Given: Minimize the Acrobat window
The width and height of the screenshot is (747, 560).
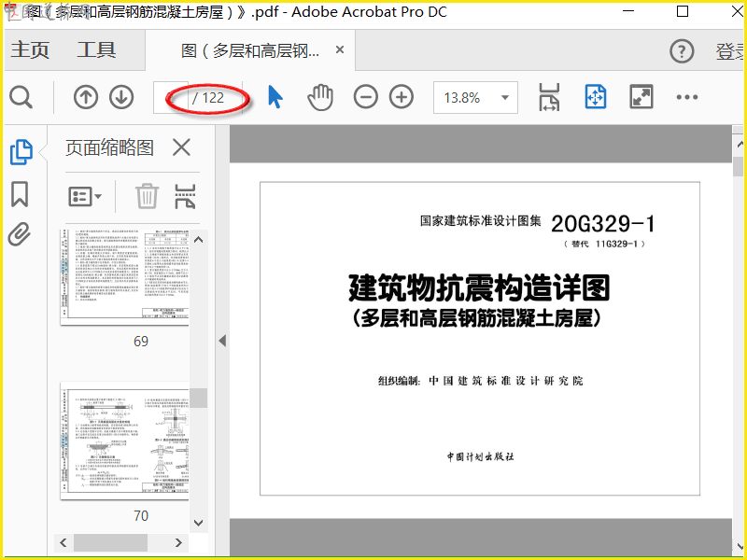Looking at the screenshot, I should coord(628,11).
